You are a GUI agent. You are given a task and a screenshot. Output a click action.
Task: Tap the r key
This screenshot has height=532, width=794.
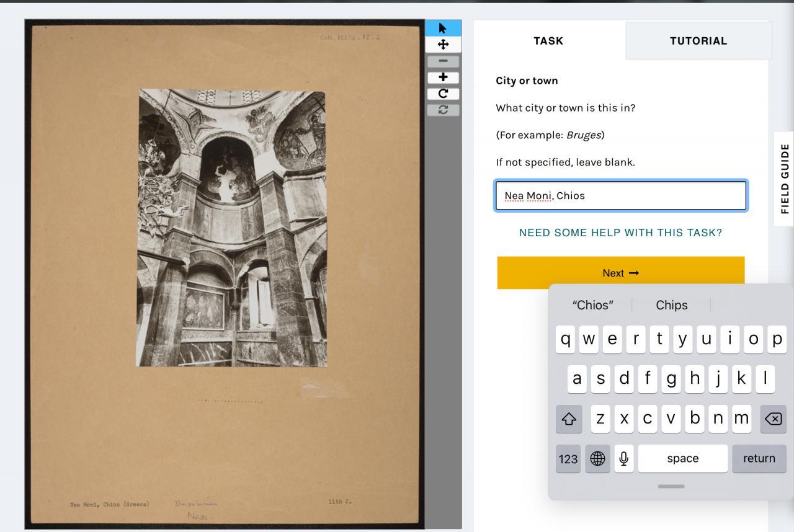pos(636,339)
